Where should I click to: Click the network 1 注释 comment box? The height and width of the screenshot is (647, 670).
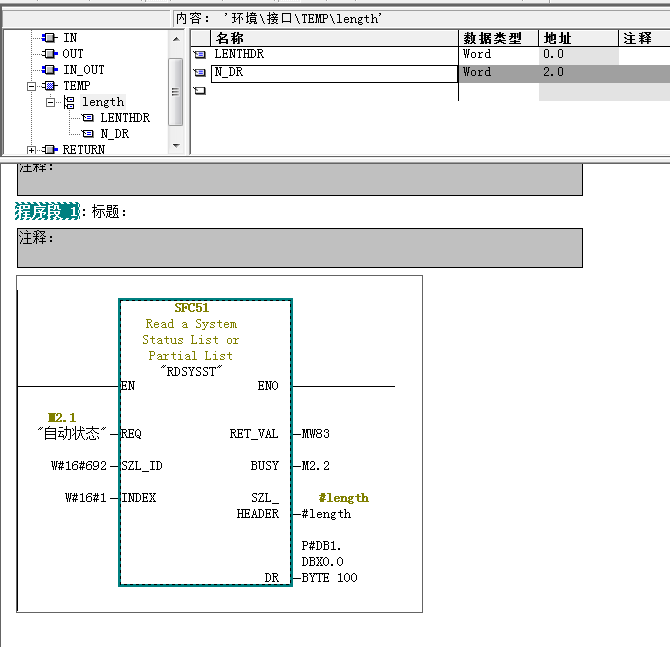300,248
